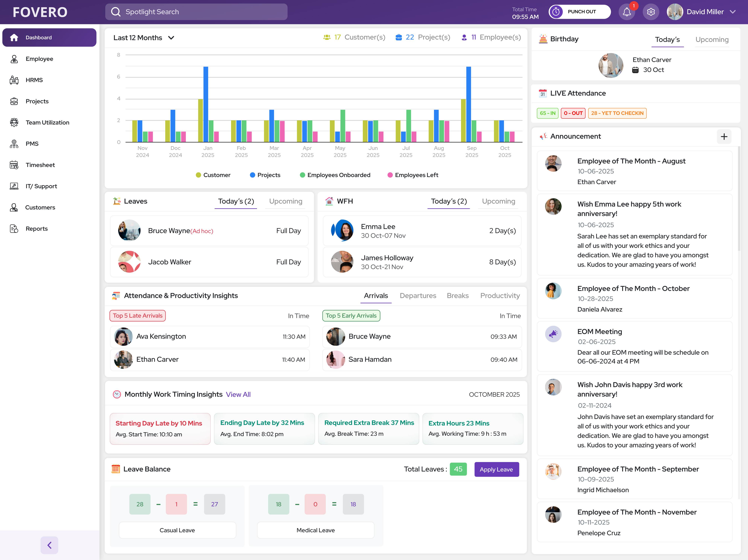Open View All work timing link

point(238,394)
